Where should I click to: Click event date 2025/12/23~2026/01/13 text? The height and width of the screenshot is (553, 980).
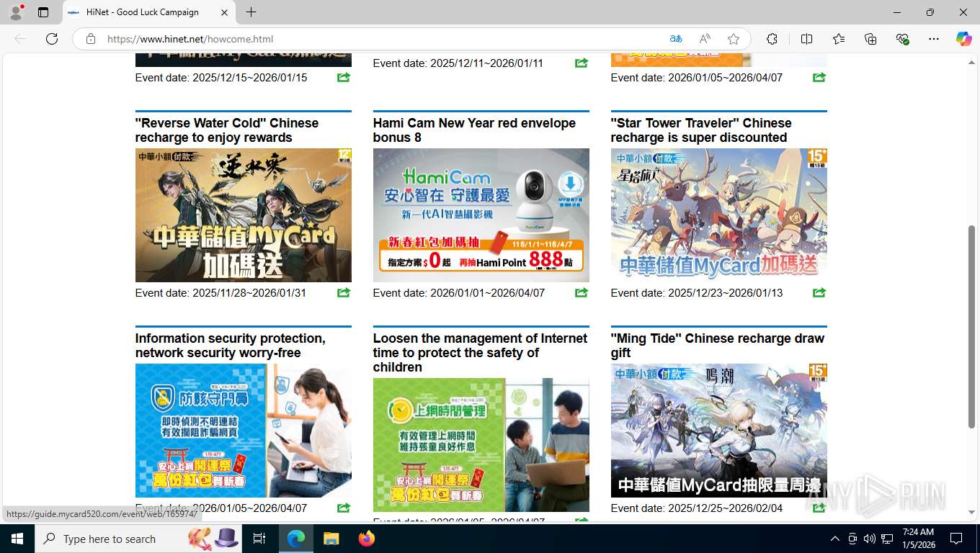pos(697,293)
